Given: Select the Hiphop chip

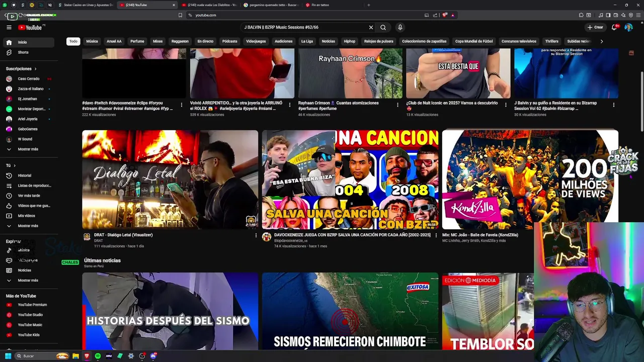Looking at the screenshot, I should [350, 41].
